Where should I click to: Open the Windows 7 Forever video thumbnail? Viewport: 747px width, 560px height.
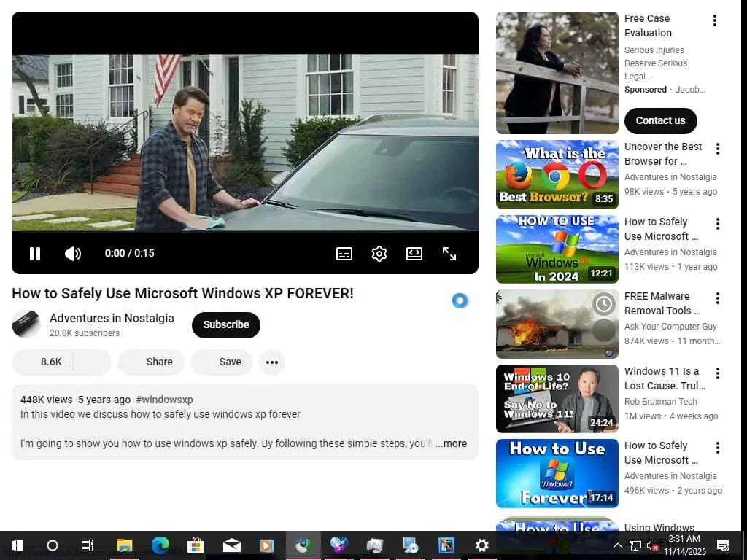pos(557,473)
